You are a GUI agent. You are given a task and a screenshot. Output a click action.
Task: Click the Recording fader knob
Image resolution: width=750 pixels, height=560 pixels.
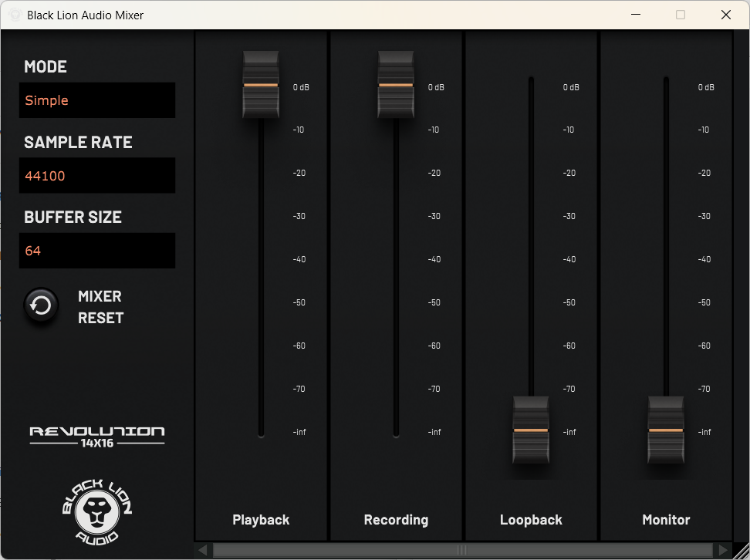tap(396, 85)
